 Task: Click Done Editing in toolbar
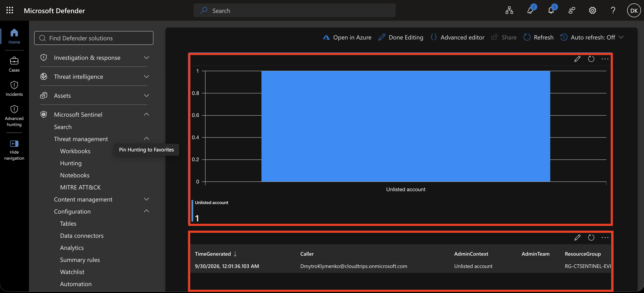[x=401, y=38]
